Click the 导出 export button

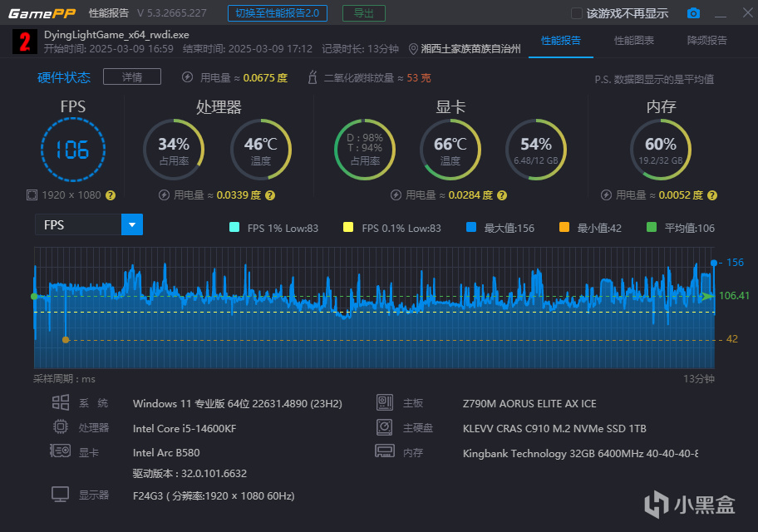(x=363, y=13)
